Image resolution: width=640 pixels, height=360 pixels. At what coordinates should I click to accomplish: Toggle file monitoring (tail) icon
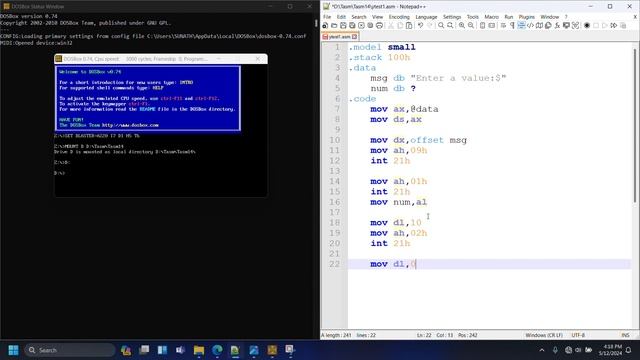(576, 25)
